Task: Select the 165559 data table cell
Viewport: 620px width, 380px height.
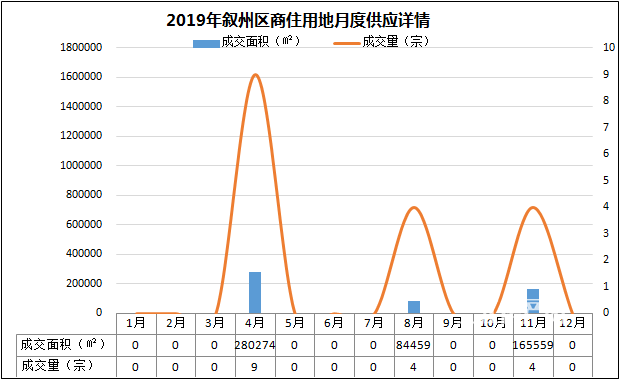Action: pyautogui.click(x=533, y=345)
